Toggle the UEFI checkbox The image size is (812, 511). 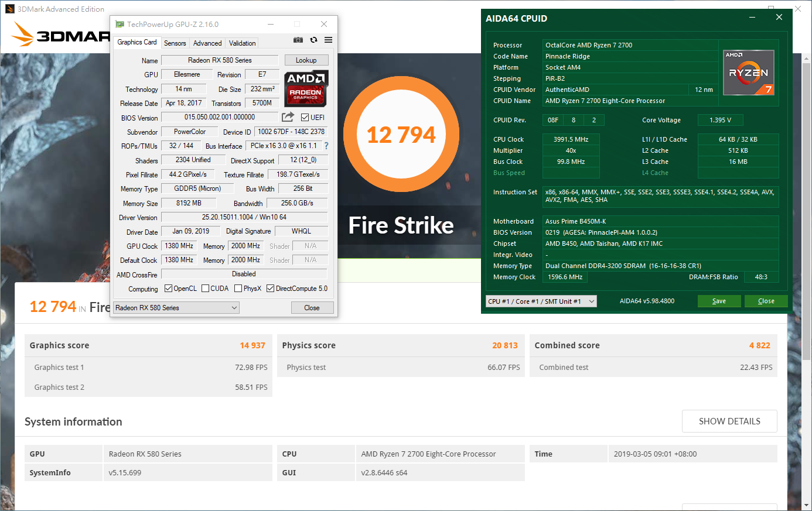pyautogui.click(x=305, y=118)
